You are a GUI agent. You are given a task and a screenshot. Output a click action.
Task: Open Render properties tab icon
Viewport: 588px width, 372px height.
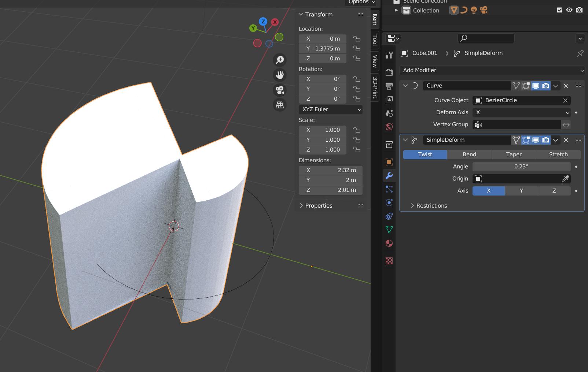pos(389,72)
